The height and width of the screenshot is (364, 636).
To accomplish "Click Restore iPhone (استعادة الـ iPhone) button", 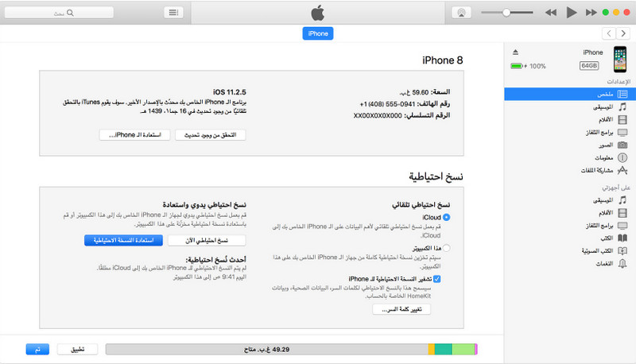I will click(x=134, y=135).
